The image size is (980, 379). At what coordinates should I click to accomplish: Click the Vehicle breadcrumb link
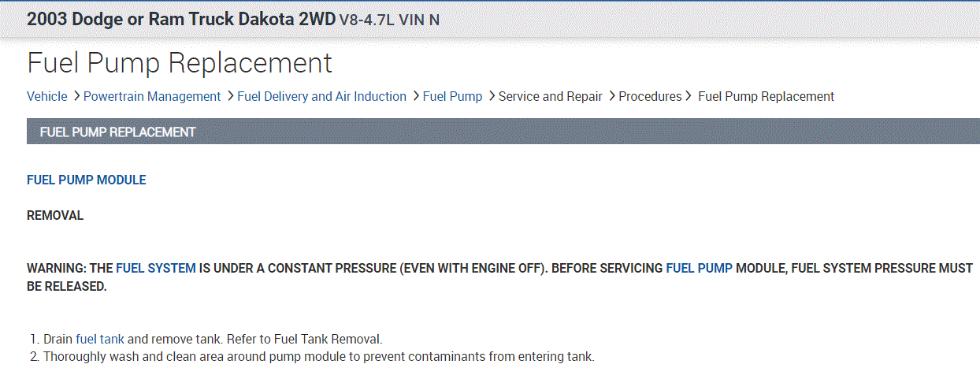pyautogui.click(x=47, y=96)
